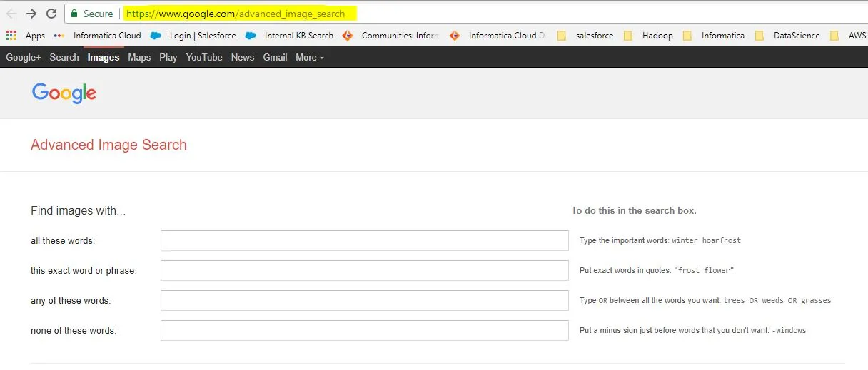The height and width of the screenshot is (370, 868).
Task: Click the browser back arrow
Action: (11, 14)
